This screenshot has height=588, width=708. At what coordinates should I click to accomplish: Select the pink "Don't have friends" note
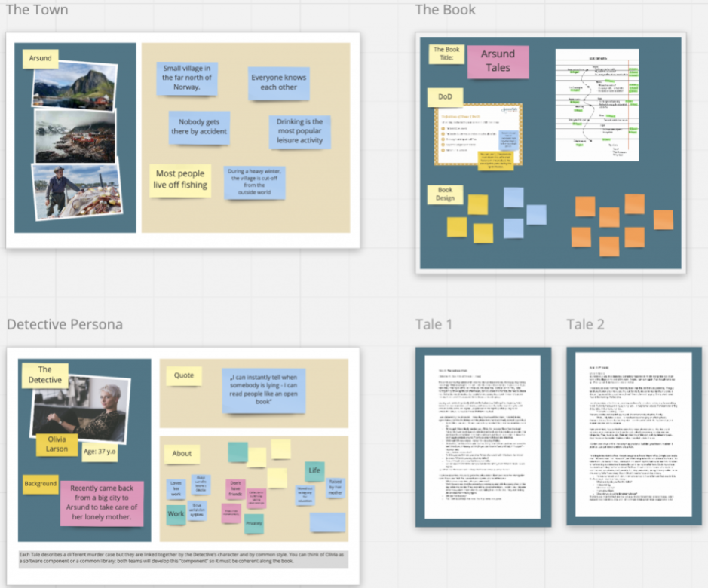[x=235, y=488]
